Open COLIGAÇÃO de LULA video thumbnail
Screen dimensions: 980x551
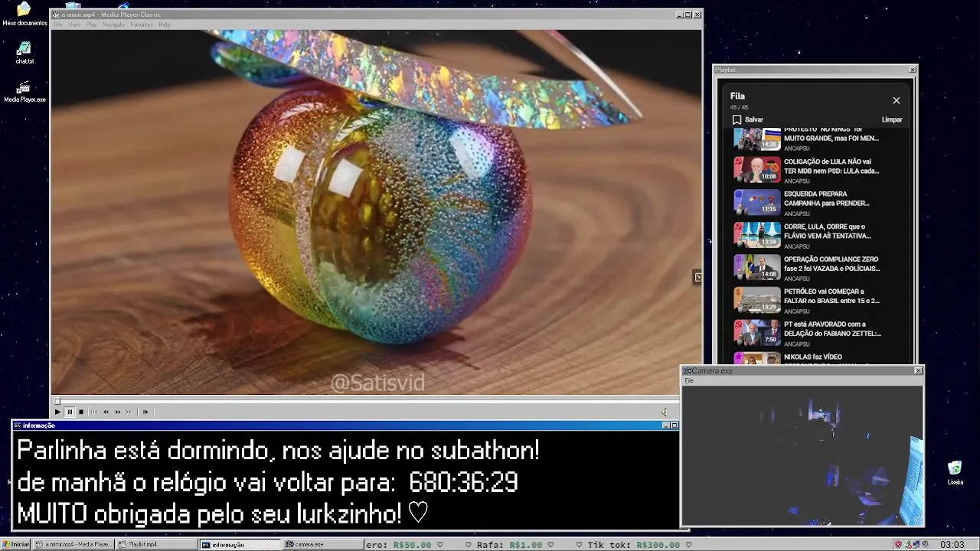coord(757,170)
